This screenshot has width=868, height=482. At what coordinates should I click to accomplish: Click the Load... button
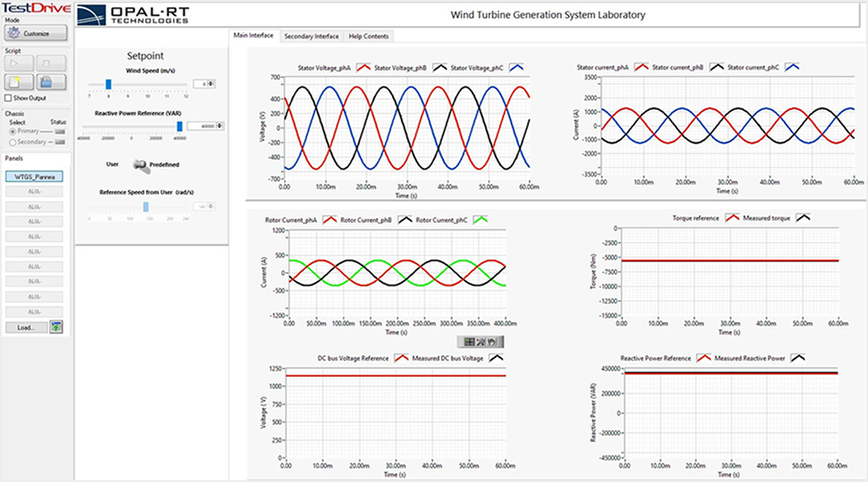(x=25, y=328)
